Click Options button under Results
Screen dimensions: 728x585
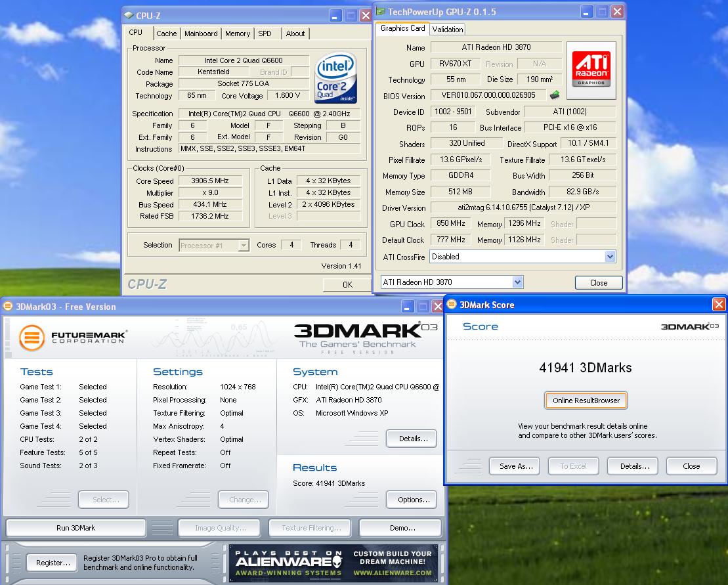[x=412, y=500]
